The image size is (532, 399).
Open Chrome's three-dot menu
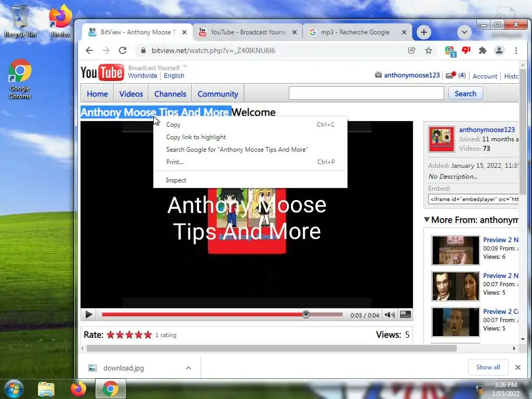point(516,50)
